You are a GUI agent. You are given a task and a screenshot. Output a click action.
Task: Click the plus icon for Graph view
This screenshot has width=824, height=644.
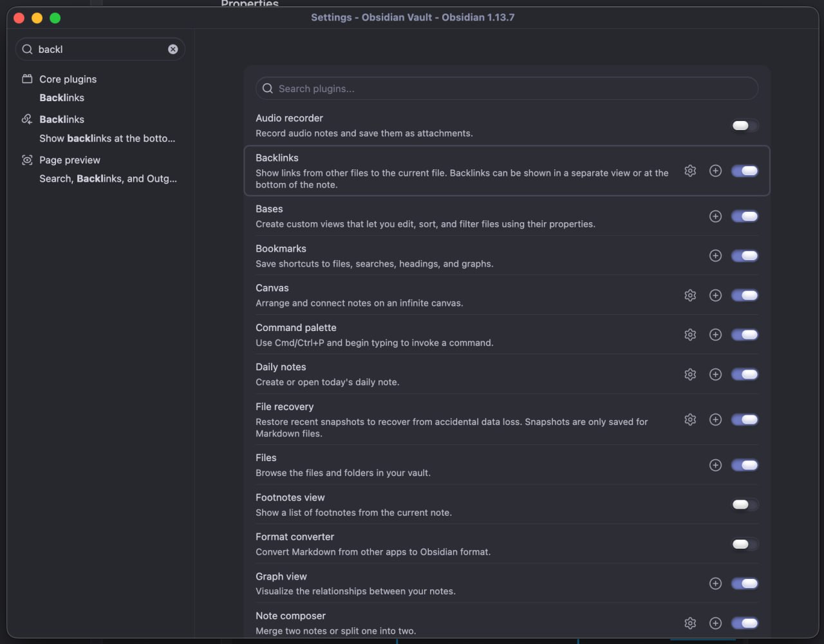[x=715, y=583]
